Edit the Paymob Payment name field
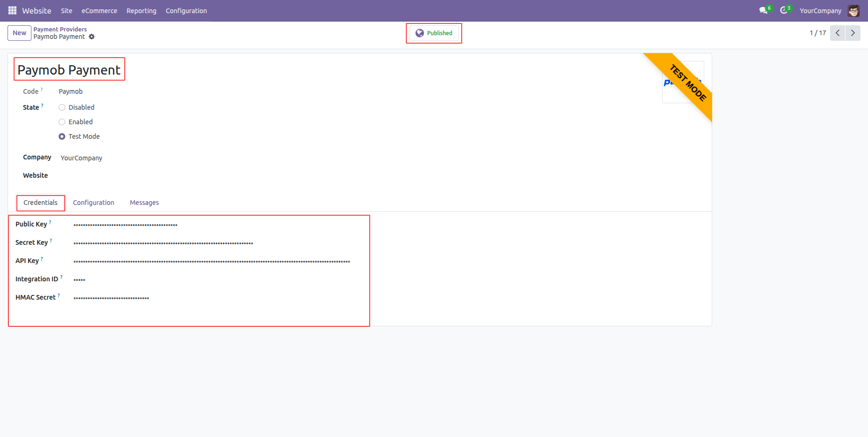The width and height of the screenshot is (868, 437). tap(69, 70)
